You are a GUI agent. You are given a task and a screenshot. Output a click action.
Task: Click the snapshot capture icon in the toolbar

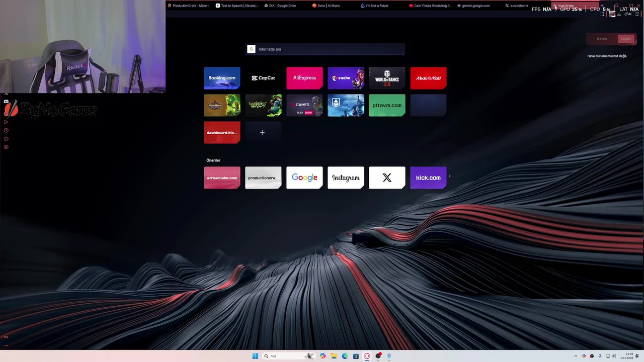pyautogui.click(x=602, y=14)
